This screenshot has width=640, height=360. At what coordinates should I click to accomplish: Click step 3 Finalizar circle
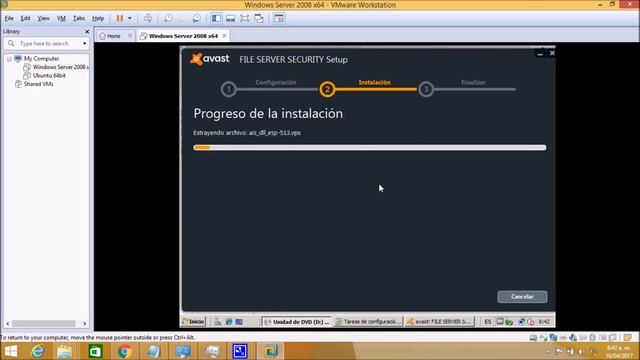coord(426,89)
